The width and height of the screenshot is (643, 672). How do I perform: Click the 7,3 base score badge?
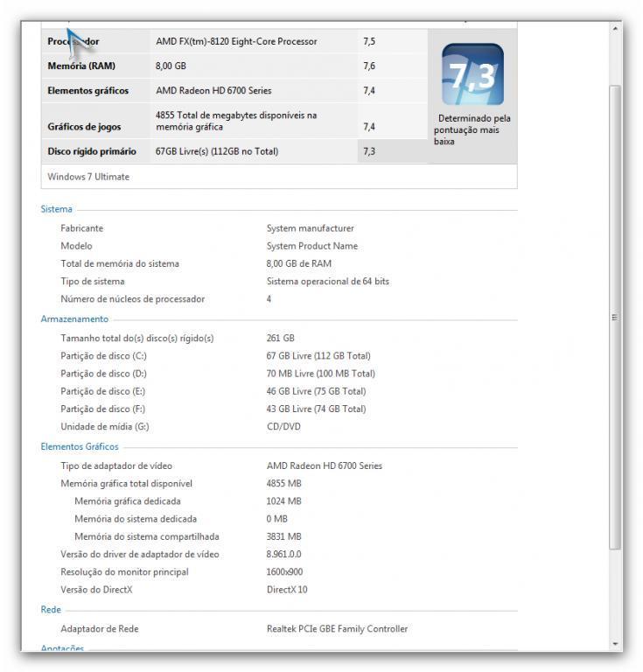(472, 75)
